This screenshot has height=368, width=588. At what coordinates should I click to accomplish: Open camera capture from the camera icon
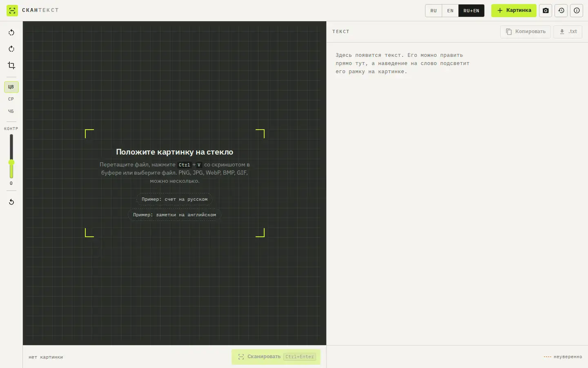click(x=546, y=11)
